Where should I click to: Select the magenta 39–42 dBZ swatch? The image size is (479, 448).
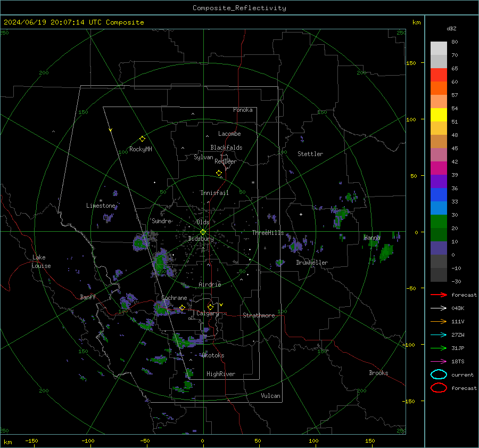click(x=439, y=168)
